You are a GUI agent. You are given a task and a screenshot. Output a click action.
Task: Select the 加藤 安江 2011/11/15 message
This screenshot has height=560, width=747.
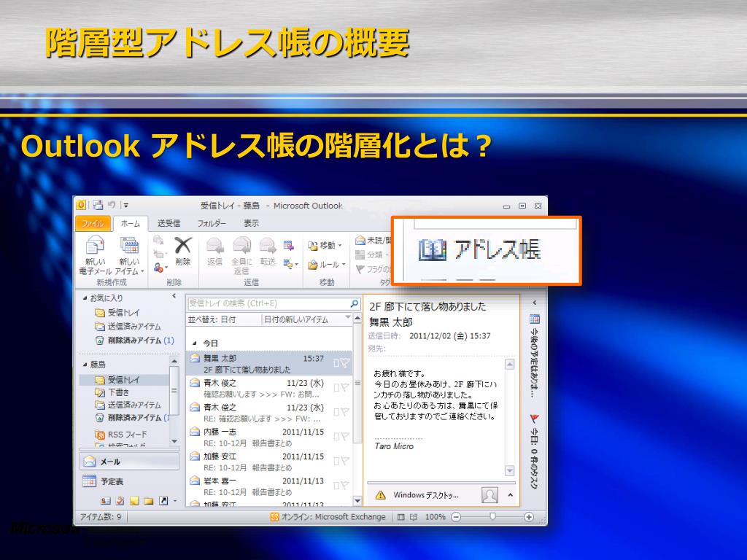(x=269, y=462)
